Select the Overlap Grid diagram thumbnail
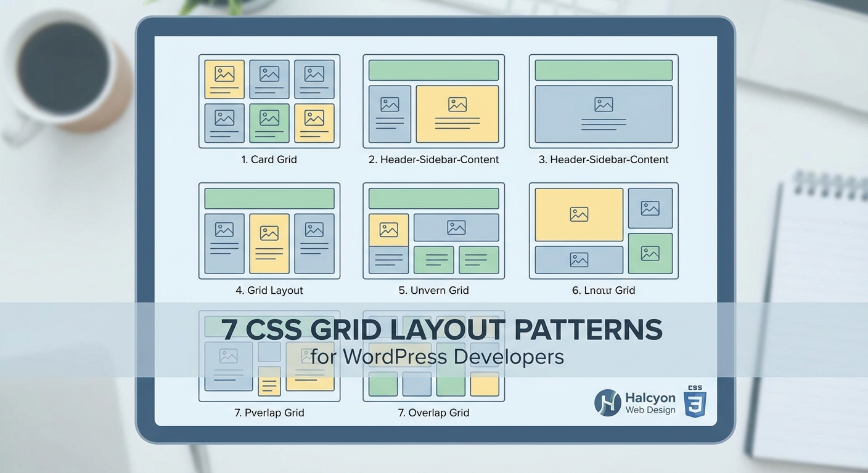868x473 pixels. (x=433, y=357)
